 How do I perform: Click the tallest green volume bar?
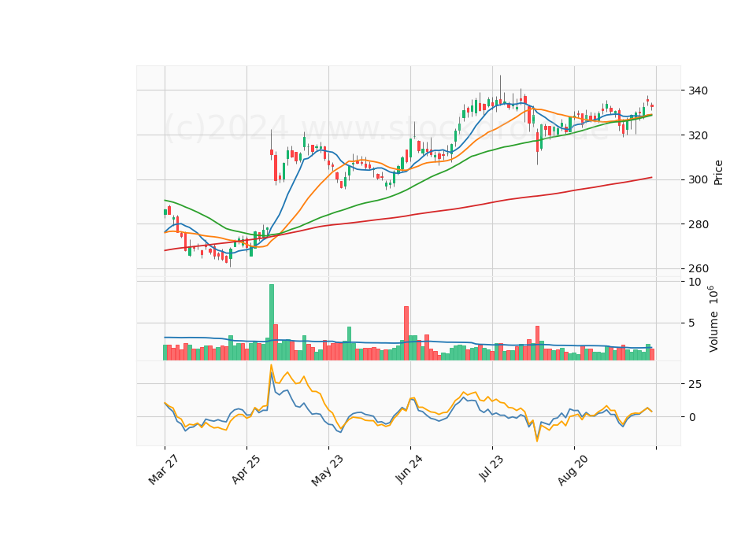pyautogui.click(x=272, y=322)
